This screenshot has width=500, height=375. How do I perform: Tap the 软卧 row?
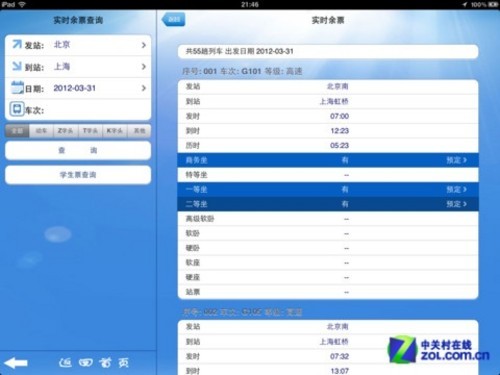[x=328, y=233]
